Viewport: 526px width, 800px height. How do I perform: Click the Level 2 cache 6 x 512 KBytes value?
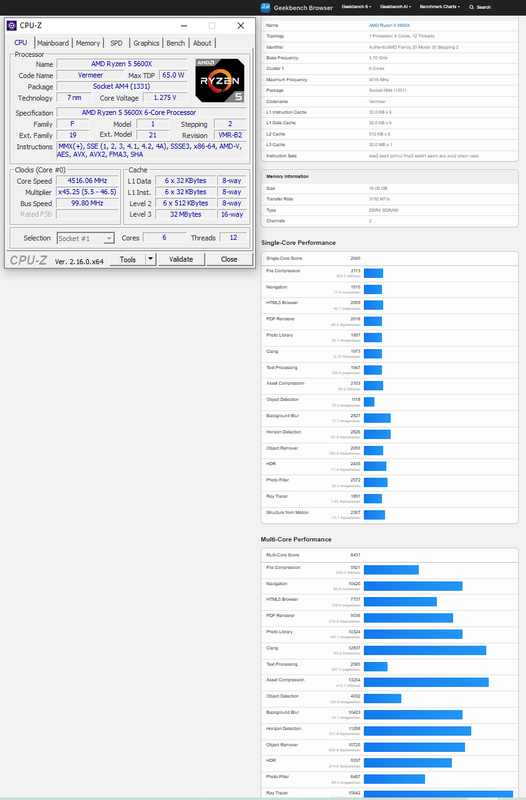(185, 203)
